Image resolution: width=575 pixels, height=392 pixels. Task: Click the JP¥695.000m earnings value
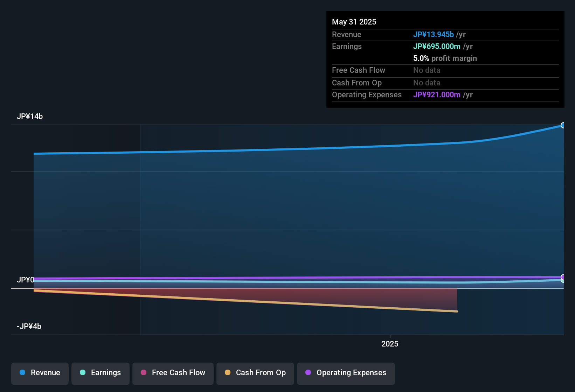(437, 46)
